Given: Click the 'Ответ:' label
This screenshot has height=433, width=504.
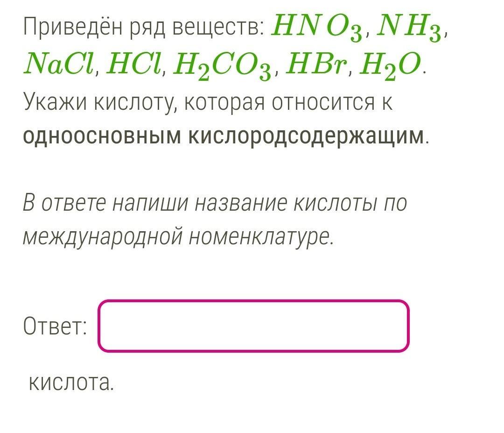Looking at the screenshot, I should pos(55,326).
